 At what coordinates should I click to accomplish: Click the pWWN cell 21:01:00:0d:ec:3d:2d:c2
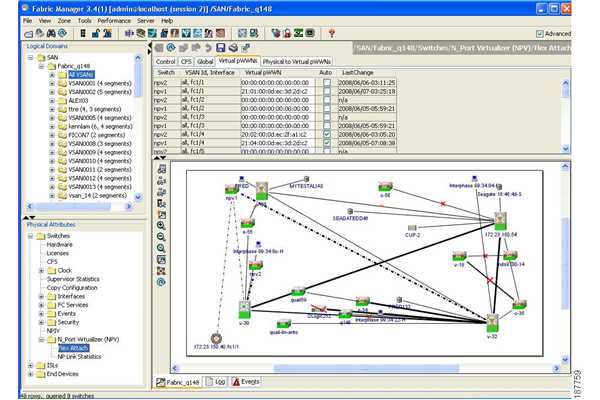(x=277, y=91)
